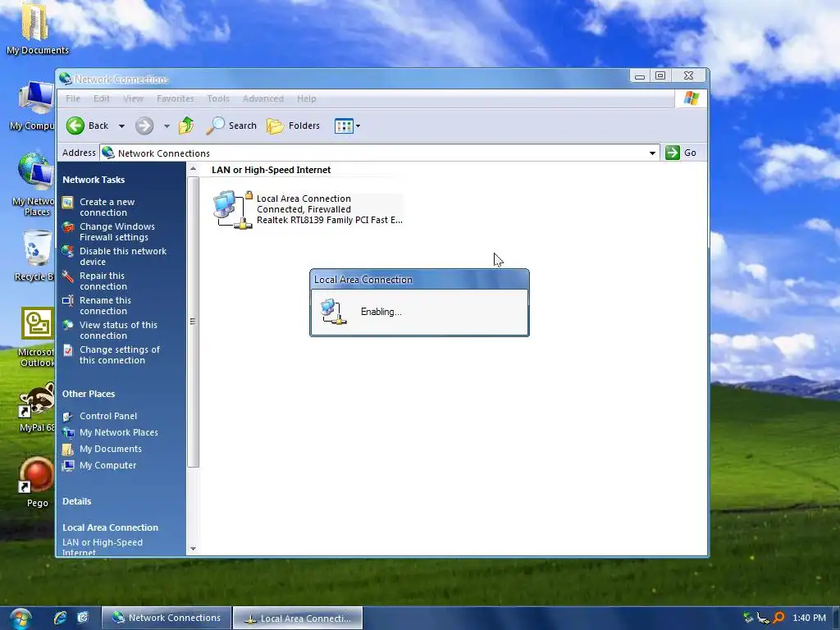
Task: Collapse the Other Places section header
Action: pyautogui.click(x=89, y=394)
